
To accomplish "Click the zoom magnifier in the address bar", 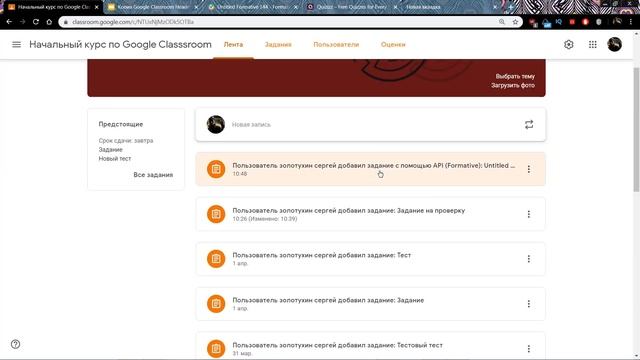I will (502, 22).
